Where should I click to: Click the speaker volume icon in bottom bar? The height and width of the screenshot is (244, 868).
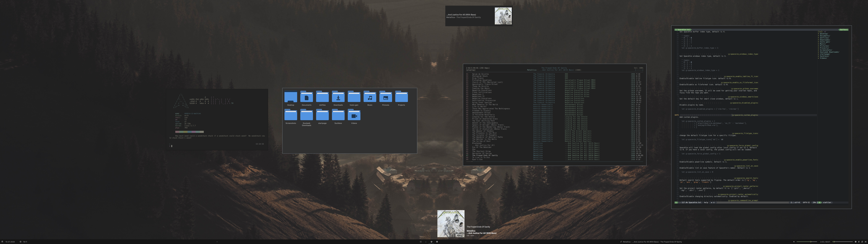coord(794,242)
